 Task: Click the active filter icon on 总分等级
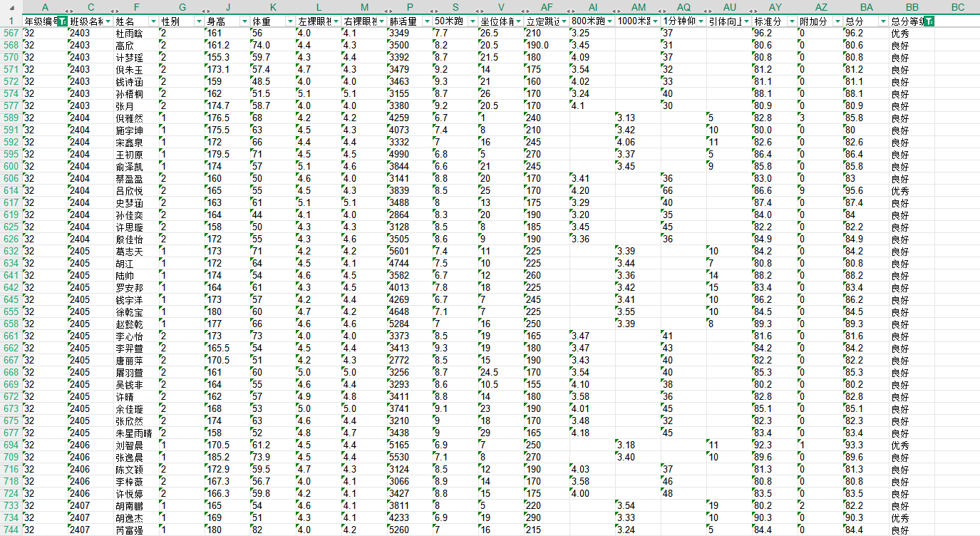(928, 21)
